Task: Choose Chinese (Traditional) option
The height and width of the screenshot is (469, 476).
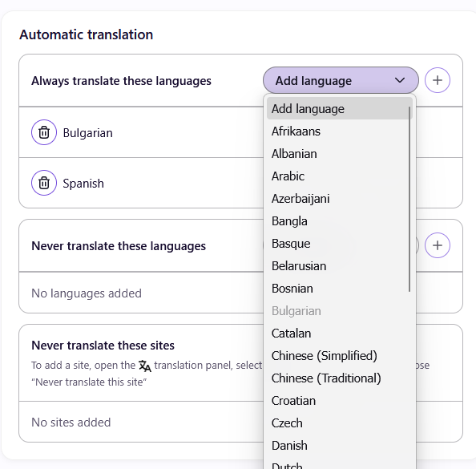Action: (340, 378)
